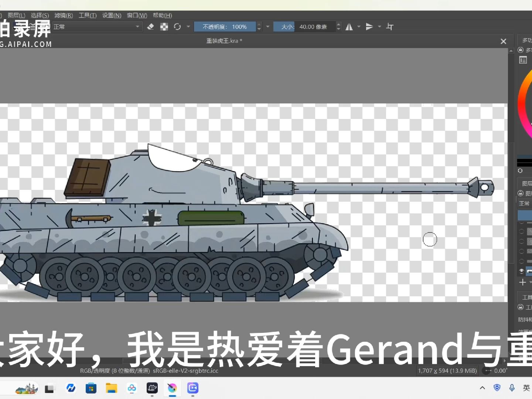
Task: Lock the 工具 tool options docker
Action: 521,307
